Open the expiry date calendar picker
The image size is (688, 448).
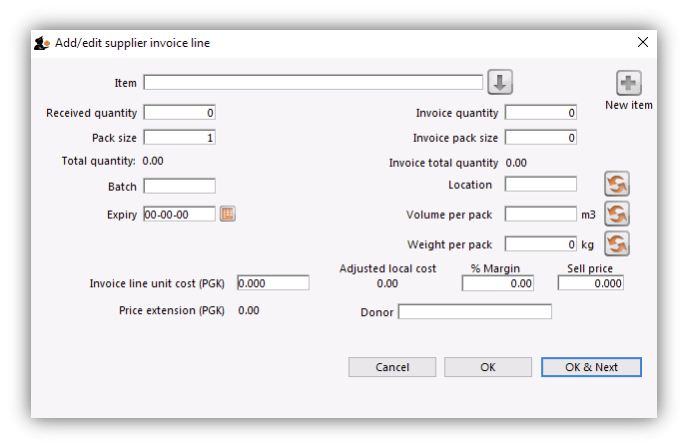(x=227, y=214)
